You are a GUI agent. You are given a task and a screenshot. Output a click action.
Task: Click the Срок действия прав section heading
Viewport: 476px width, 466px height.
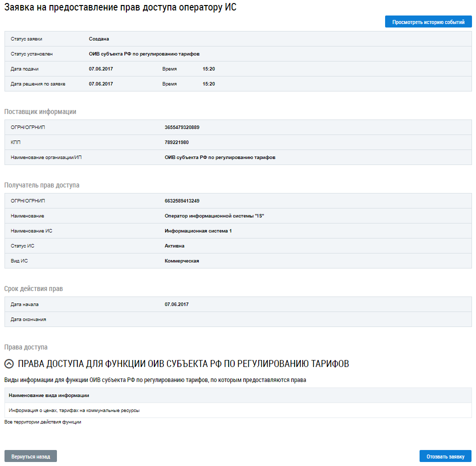[x=33, y=289]
